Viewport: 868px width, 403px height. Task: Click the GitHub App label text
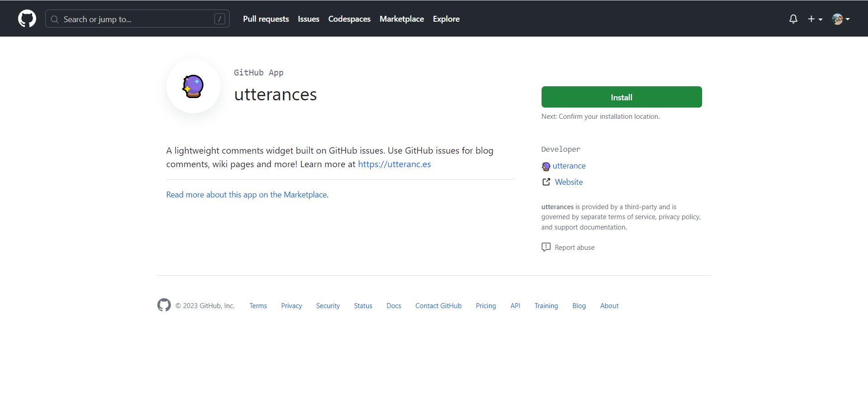coord(259,73)
